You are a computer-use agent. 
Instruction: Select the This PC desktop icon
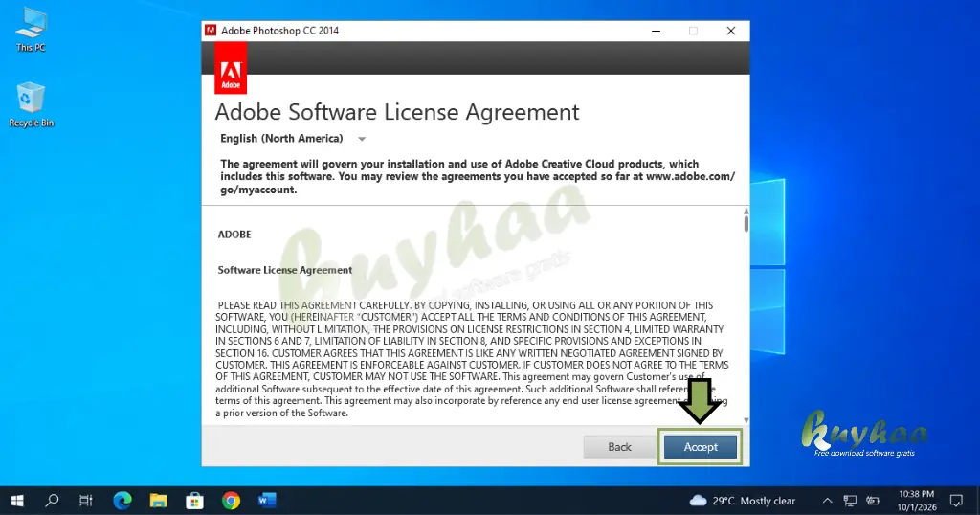31,30
